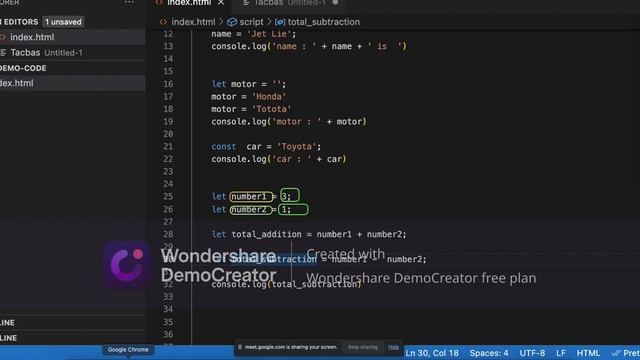The width and height of the screenshot is (640, 360).
Task: Click HTML file icon in breadcrumb
Action: click(x=163, y=22)
